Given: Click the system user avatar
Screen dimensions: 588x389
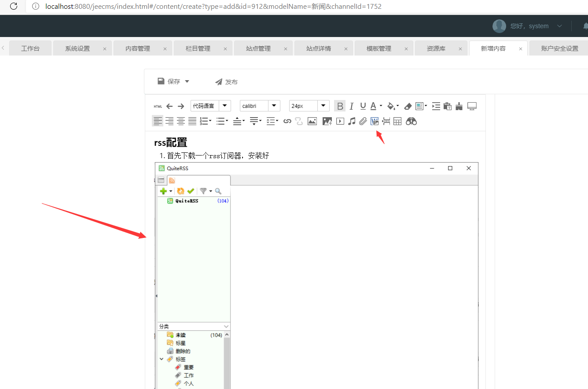Looking at the screenshot, I should pyautogui.click(x=499, y=26).
